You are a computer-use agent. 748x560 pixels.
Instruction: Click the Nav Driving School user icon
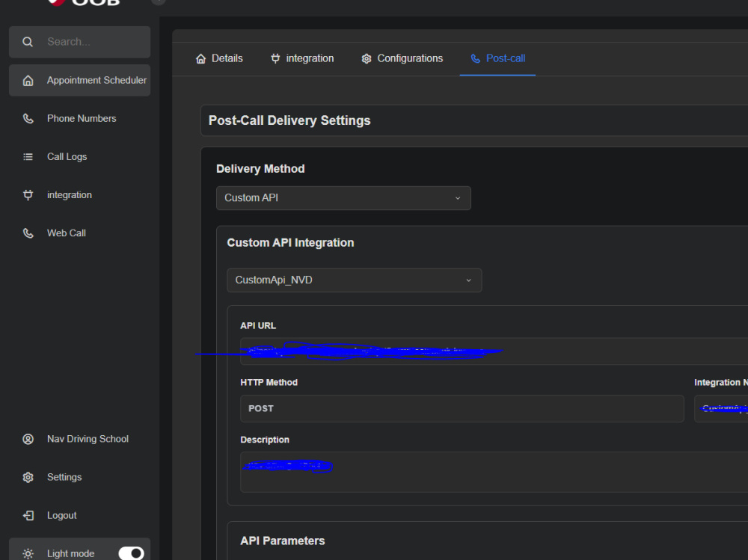coord(28,439)
